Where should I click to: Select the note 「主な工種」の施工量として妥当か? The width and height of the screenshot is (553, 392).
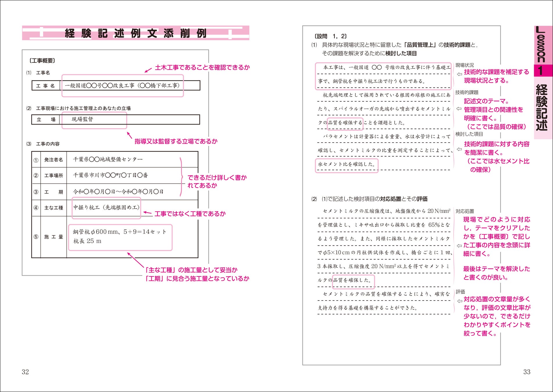191,270
